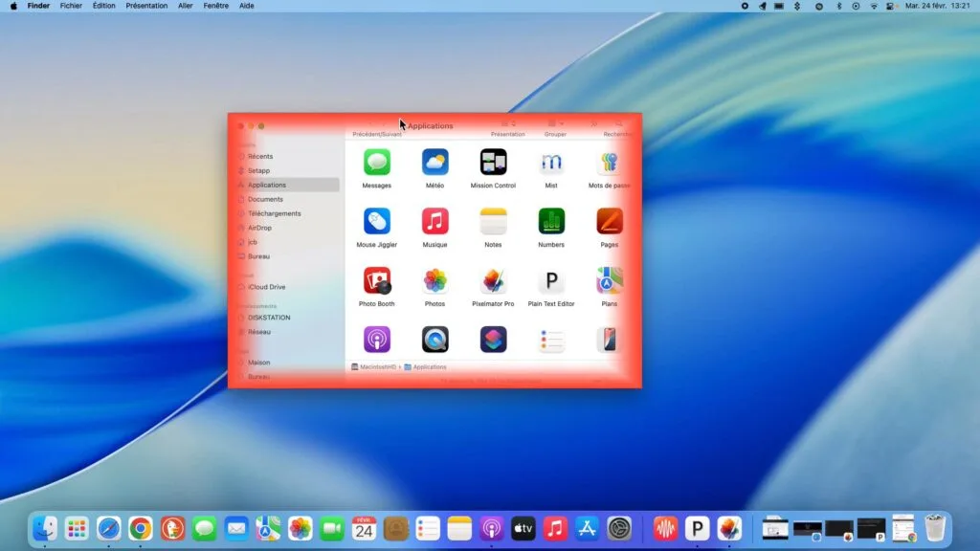Screen dimensions: 980x551
Task: Open Messages app in the Finder window
Action: (377, 163)
